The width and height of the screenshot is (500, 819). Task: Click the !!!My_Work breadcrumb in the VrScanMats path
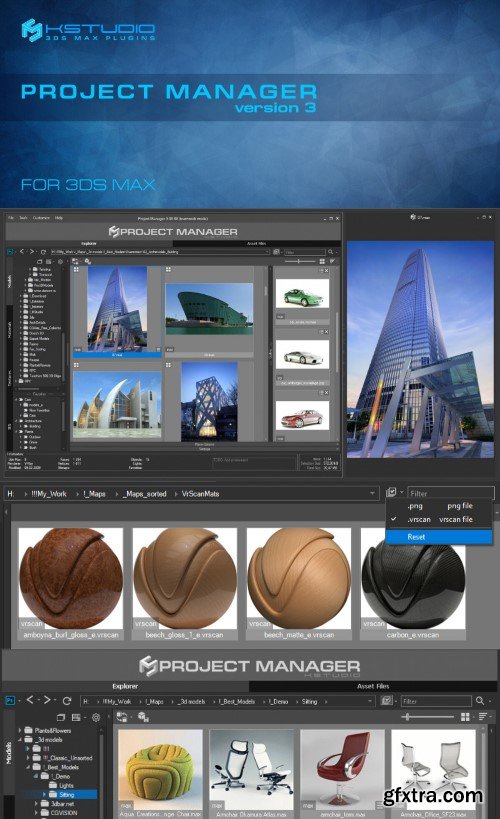[49, 494]
